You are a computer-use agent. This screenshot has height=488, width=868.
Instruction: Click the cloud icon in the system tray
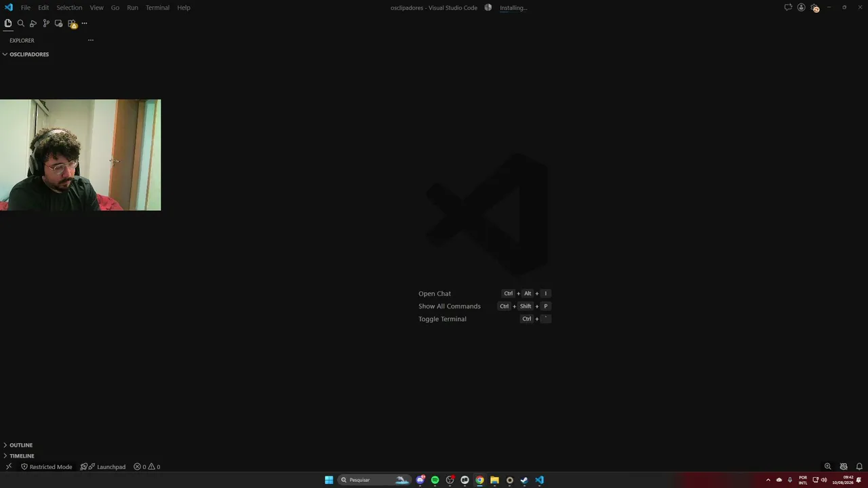[778, 480]
